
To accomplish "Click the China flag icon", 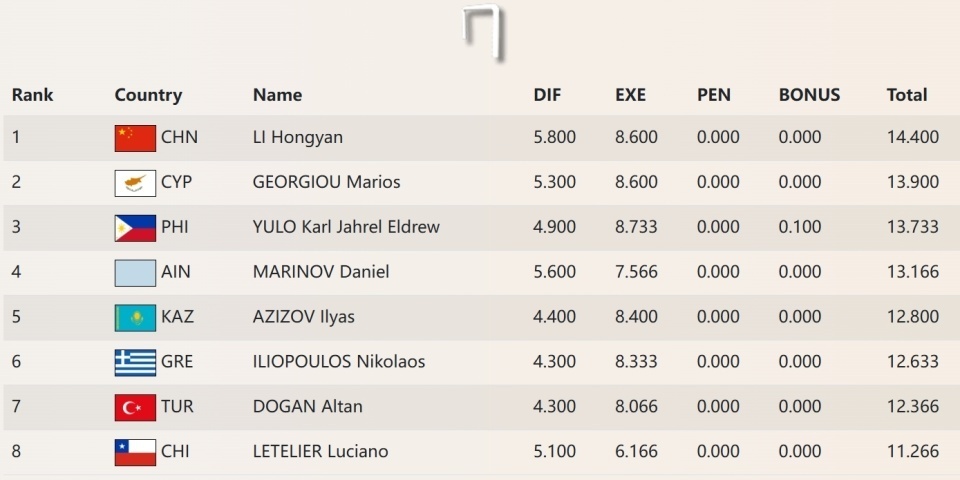I will tap(135, 138).
